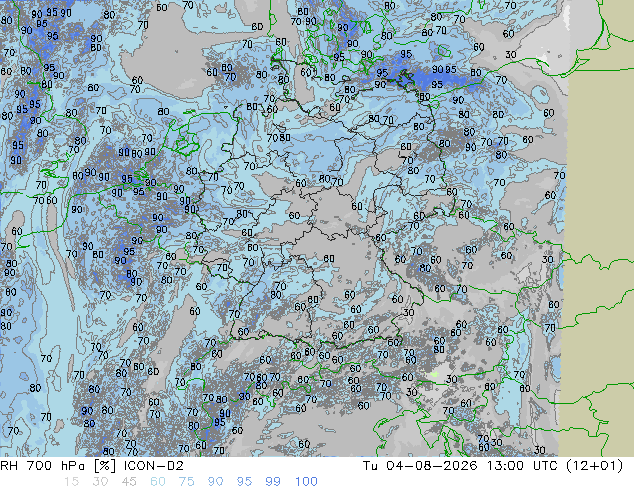Click the legend value 30

100,482
